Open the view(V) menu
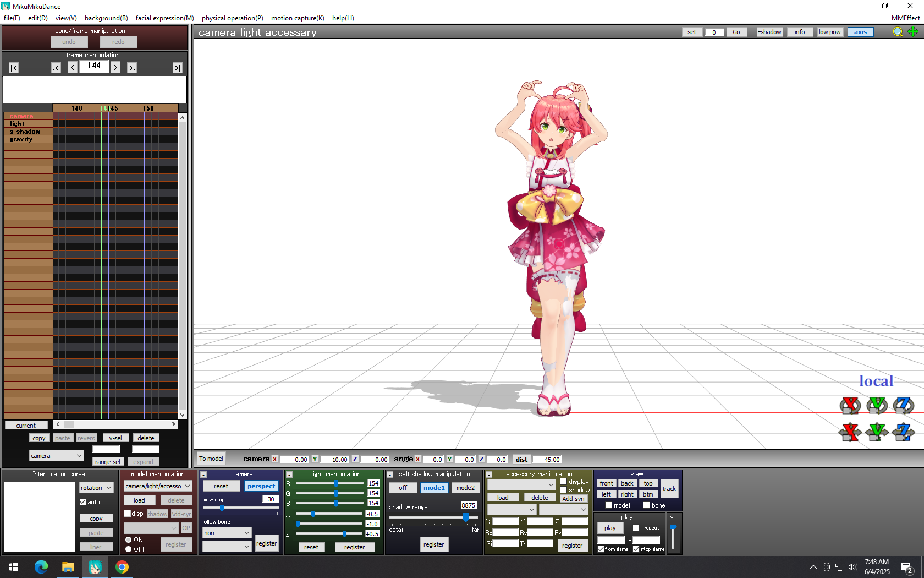Image resolution: width=924 pixels, height=578 pixels. tap(66, 18)
